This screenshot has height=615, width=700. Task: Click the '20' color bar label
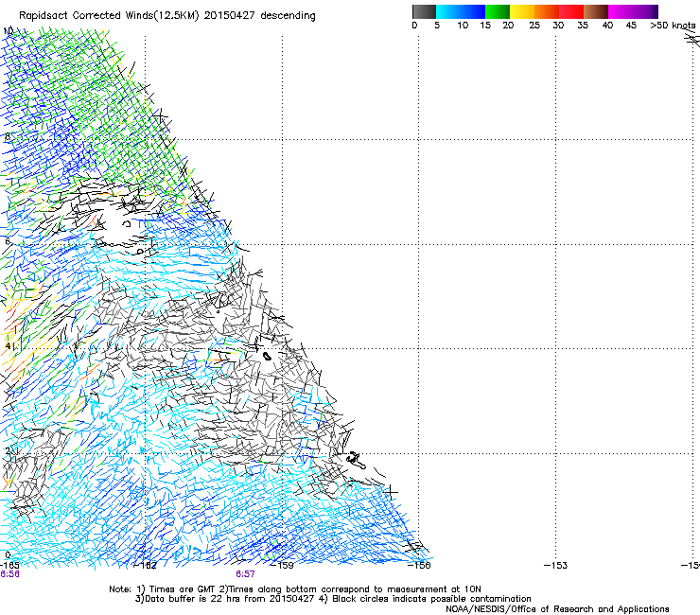tap(508, 26)
